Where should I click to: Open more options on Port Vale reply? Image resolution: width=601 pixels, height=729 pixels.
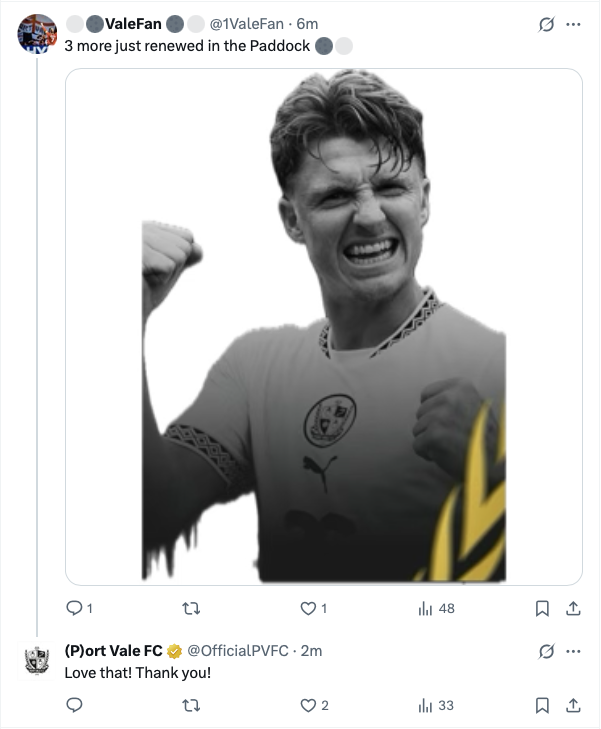pos(573,651)
